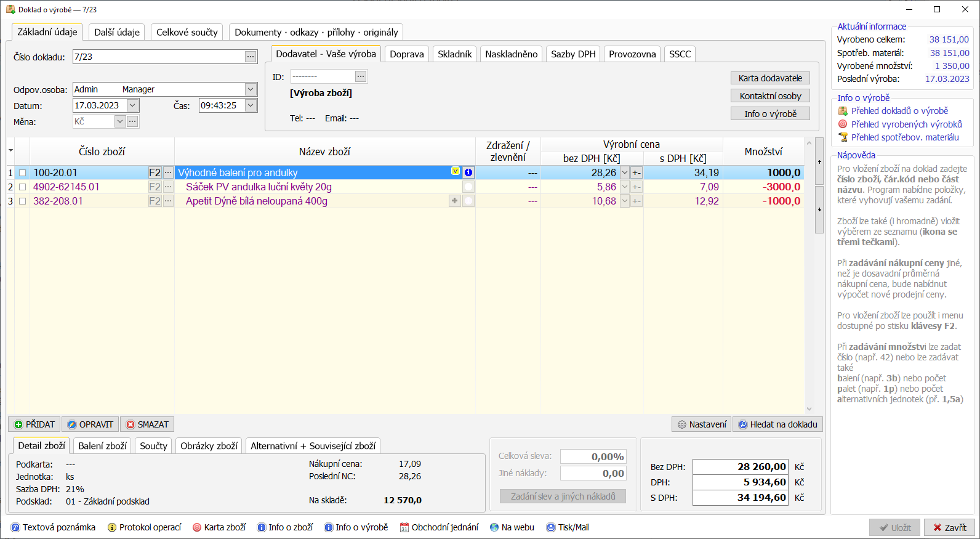
Task: Click SMAZAT to delete item
Action: click(147, 424)
